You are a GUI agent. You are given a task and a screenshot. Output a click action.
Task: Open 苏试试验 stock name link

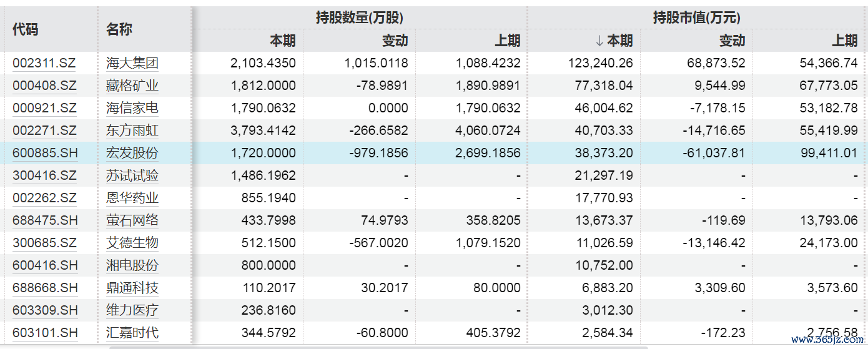[x=132, y=175]
